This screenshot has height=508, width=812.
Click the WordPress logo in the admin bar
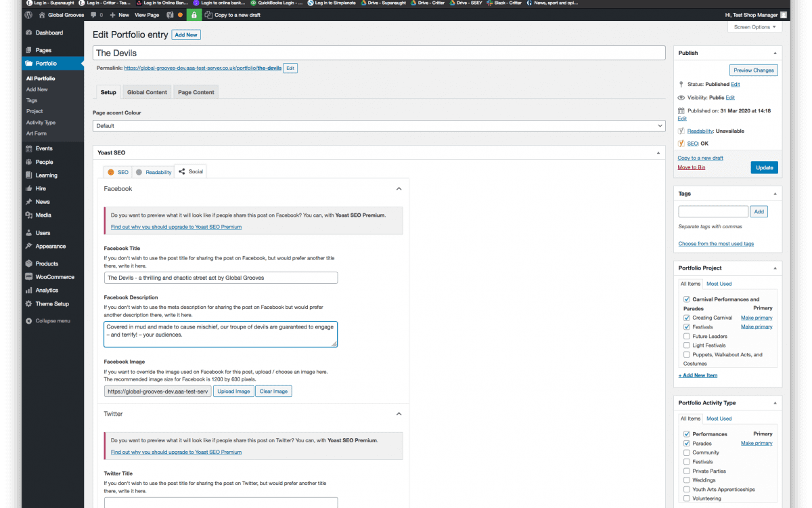[x=28, y=14]
